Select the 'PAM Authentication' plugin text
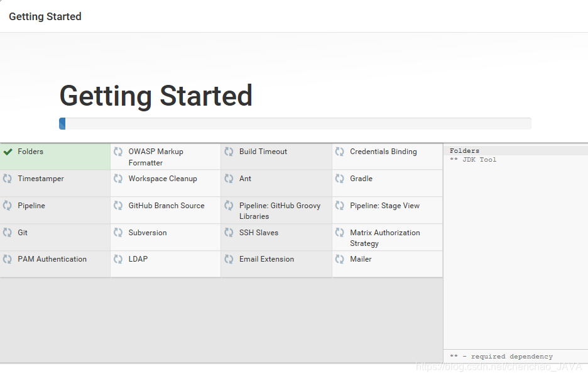 pos(52,259)
